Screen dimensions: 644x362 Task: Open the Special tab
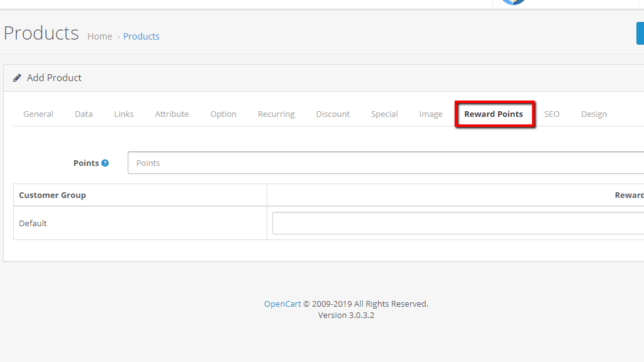click(384, 114)
